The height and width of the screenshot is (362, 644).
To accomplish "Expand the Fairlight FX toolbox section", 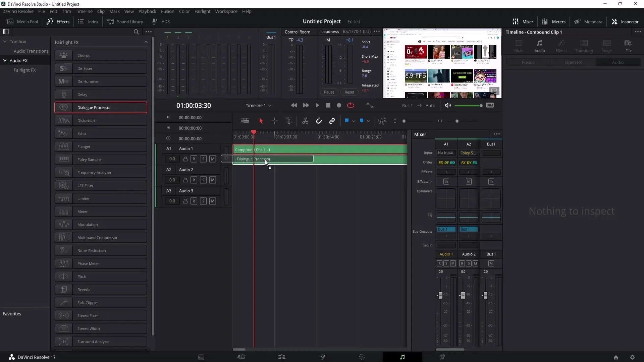I will click(x=145, y=42).
